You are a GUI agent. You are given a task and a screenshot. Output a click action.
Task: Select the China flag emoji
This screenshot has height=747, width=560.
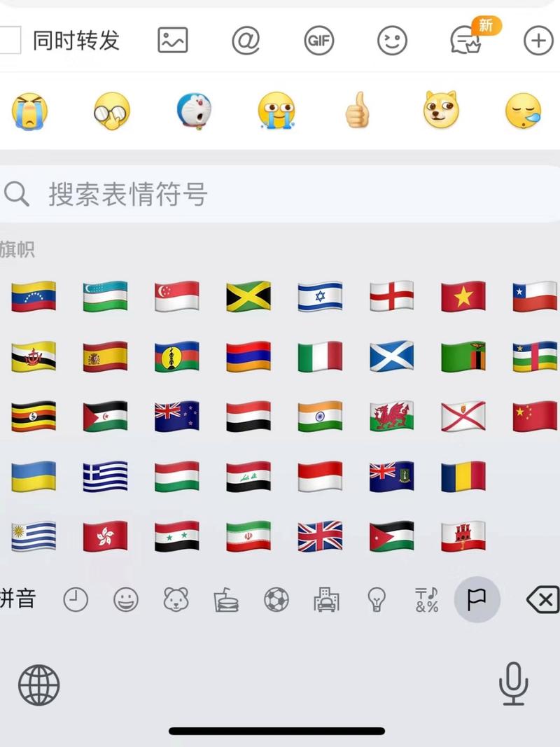(535, 417)
